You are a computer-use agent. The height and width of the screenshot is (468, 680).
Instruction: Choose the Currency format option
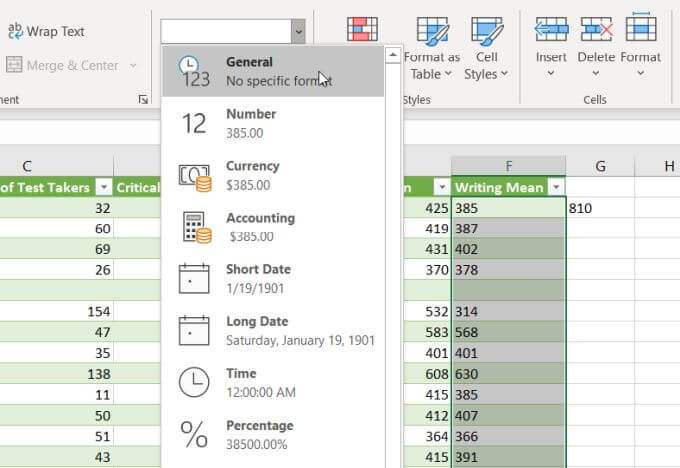(x=272, y=175)
